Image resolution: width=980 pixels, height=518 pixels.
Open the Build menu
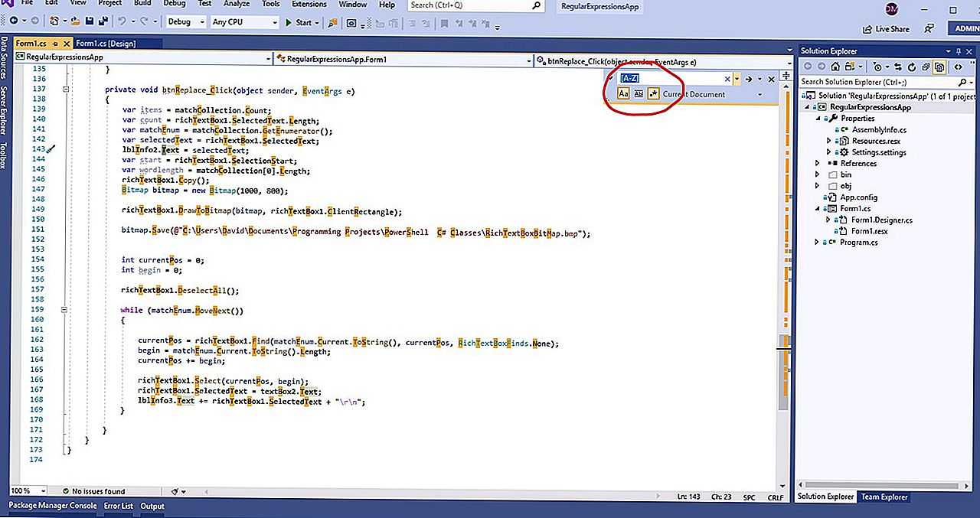point(142,4)
